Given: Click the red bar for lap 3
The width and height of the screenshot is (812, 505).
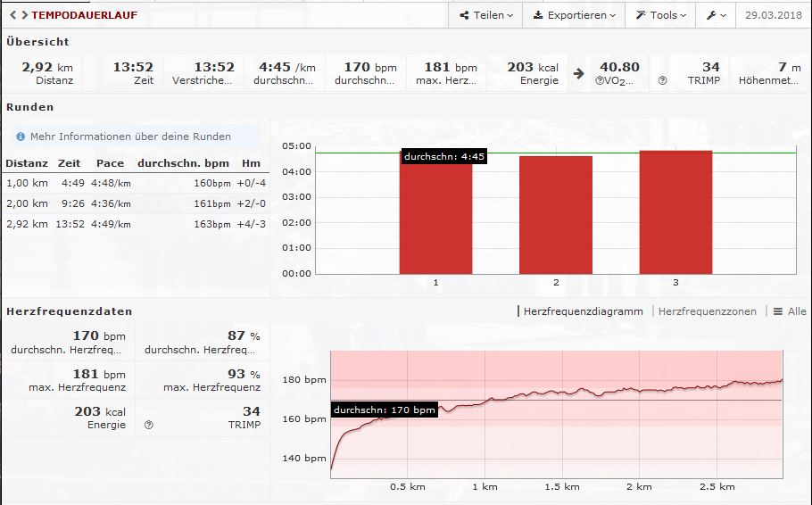Looking at the screenshot, I should tap(675, 212).
